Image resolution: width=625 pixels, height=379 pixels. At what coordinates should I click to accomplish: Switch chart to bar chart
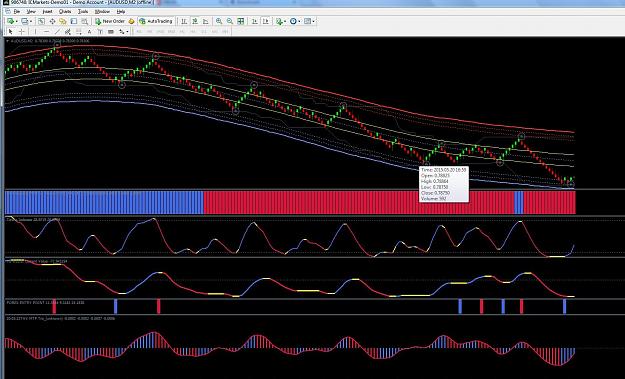point(184,21)
